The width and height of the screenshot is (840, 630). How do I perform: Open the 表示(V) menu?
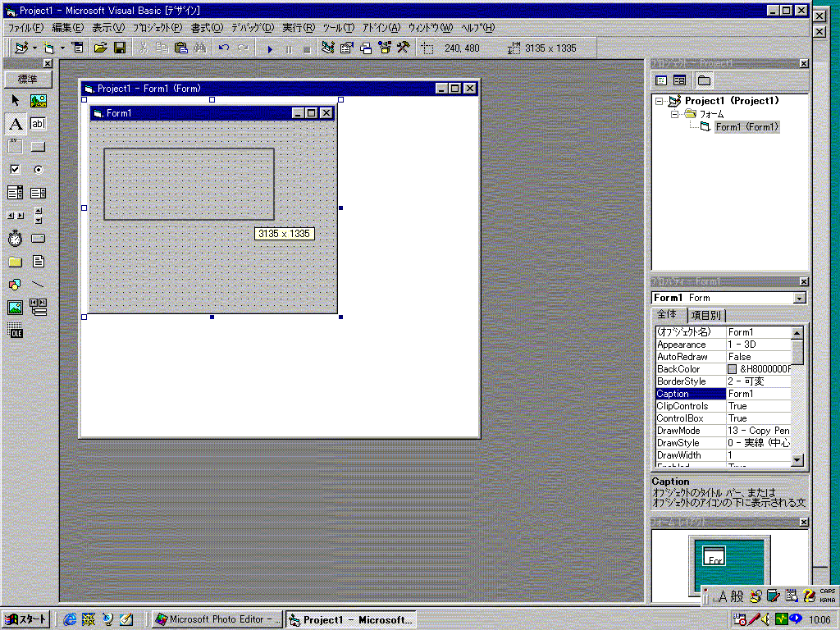click(108, 27)
